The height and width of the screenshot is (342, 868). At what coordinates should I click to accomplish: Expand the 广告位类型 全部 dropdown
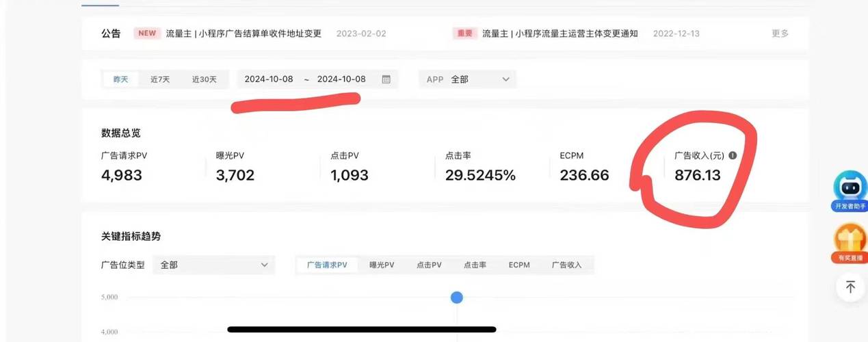(x=213, y=265)
